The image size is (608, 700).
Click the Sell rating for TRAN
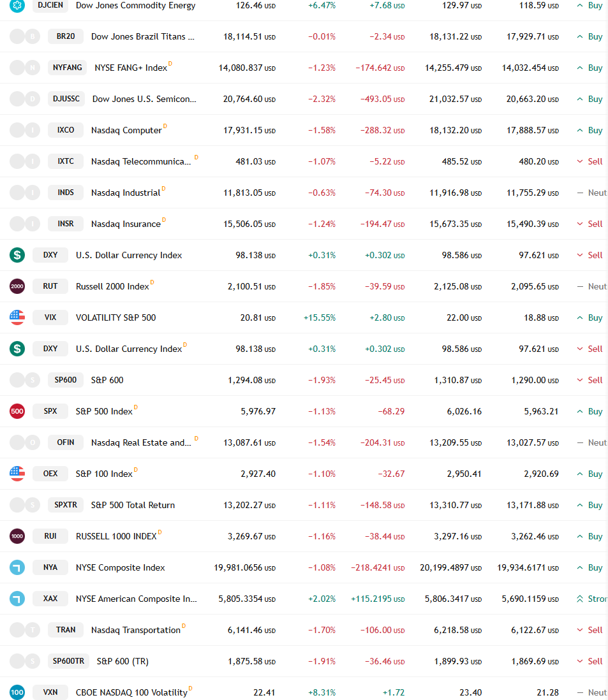pos(589,631)
